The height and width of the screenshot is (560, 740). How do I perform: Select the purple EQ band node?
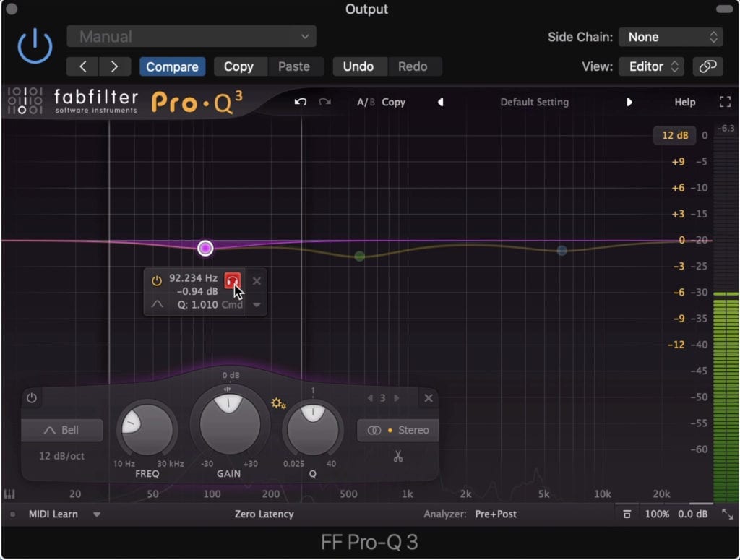(205, 248)
